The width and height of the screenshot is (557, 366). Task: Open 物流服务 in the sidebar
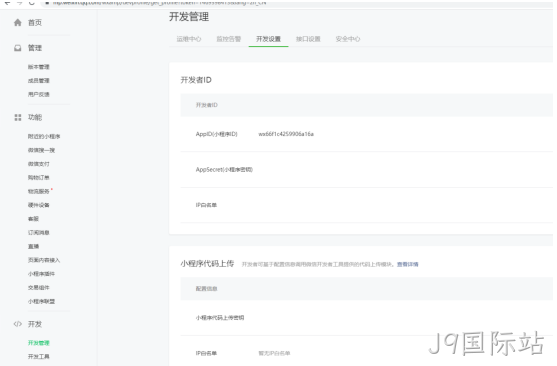tap(39, 192)
